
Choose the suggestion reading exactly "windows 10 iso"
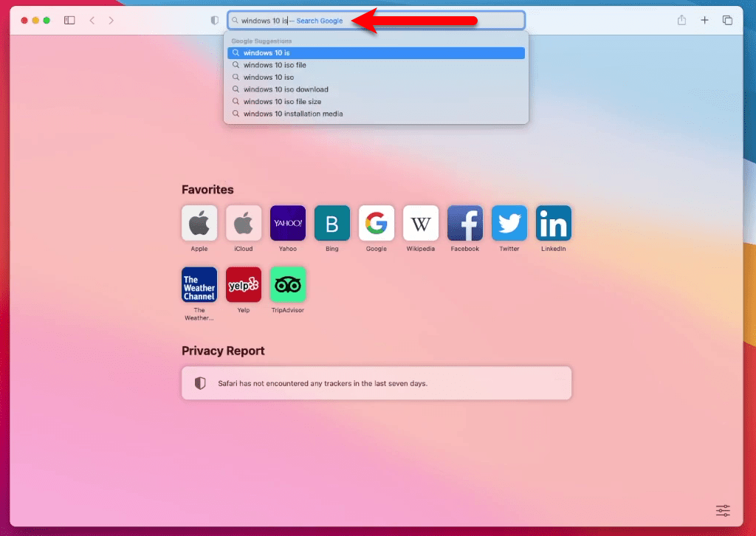[376, 77]
